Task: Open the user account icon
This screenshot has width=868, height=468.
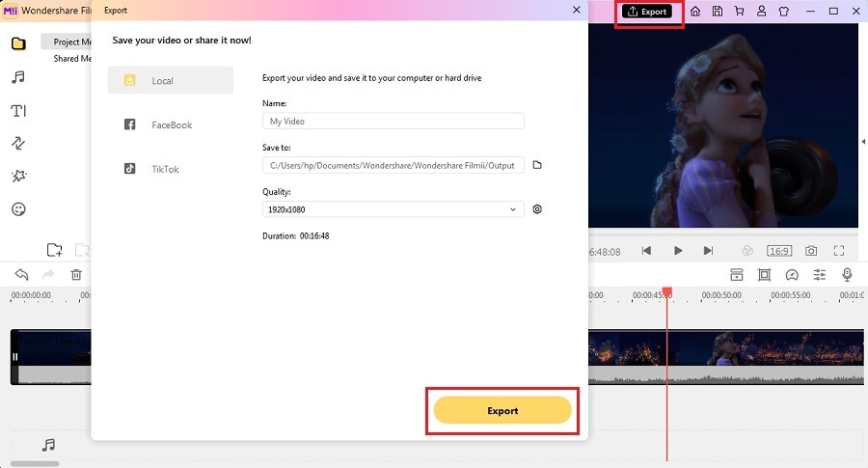Action: (762, 11)
